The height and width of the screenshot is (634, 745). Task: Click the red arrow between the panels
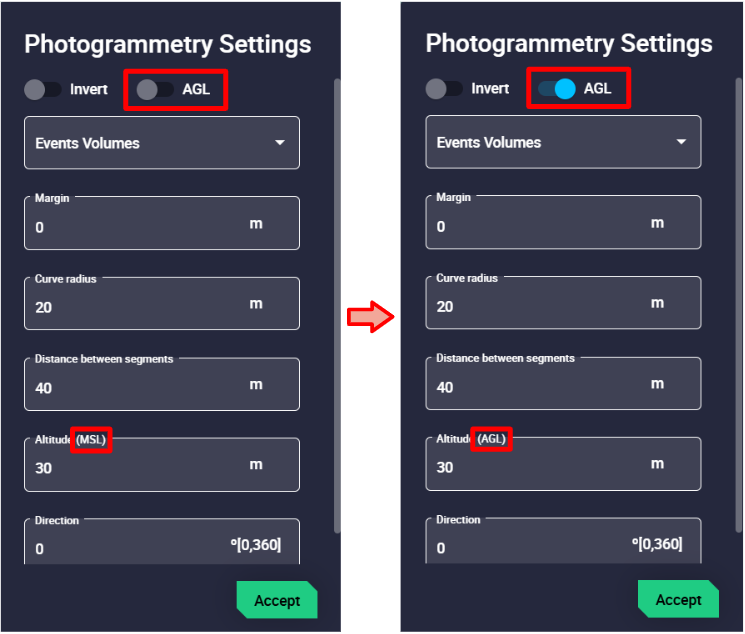[370, 317]
